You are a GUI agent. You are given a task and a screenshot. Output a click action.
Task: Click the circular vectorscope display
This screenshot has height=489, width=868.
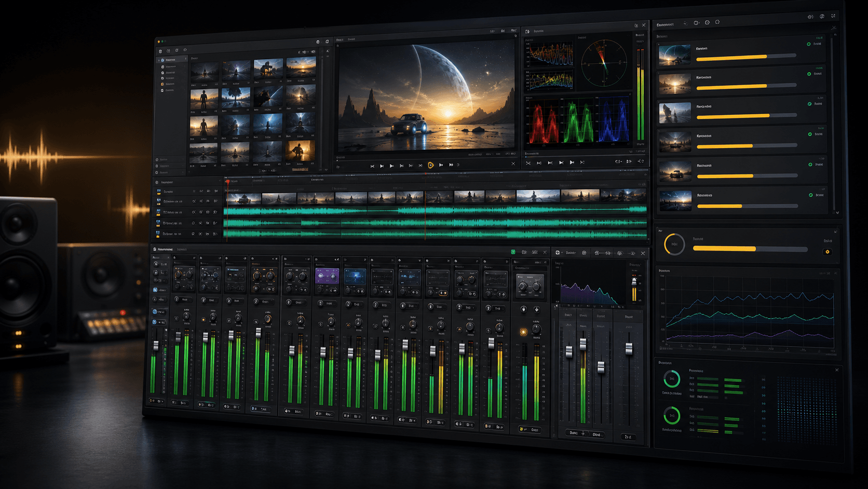604,63
